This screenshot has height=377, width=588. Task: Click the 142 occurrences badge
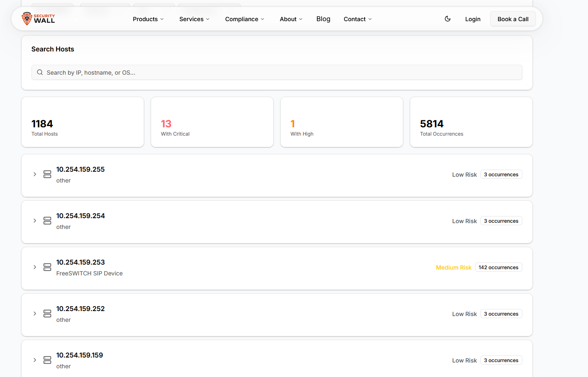point(498,268)
